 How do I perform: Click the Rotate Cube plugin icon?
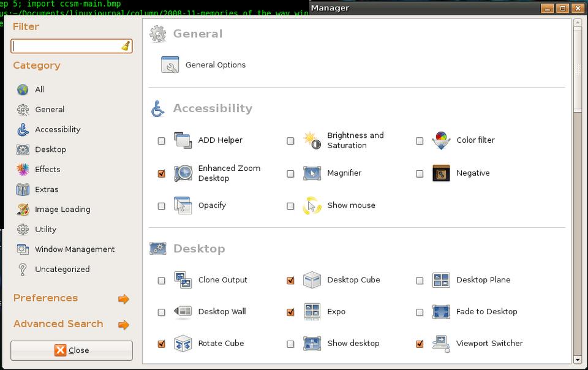(x=183, y=344)
